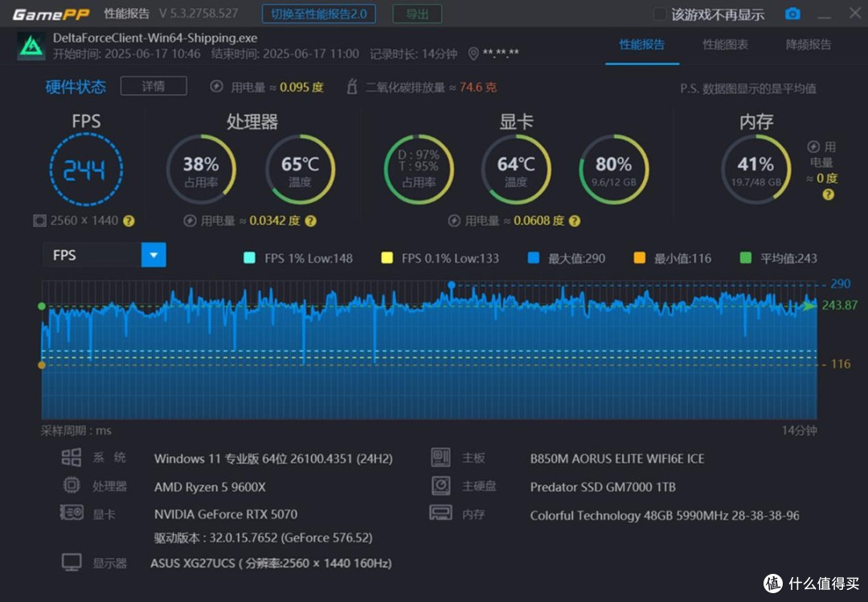Toggle the 平均值 green legend swatch
The image size is (868, 602).
[x=746, y=258]
